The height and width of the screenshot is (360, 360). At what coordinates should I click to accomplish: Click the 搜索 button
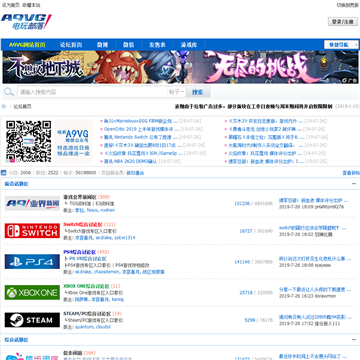pos(198,92)
